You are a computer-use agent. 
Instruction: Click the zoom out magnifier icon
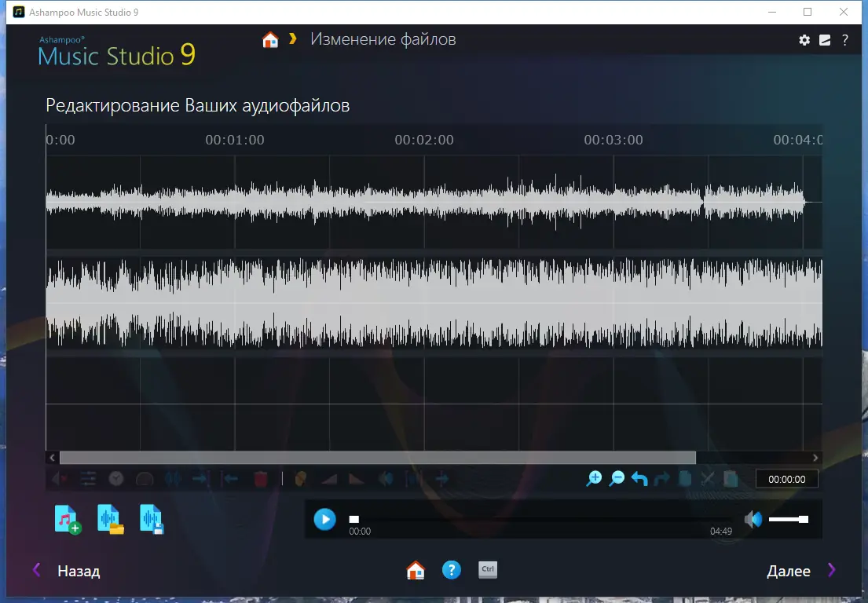coord(617,478)
